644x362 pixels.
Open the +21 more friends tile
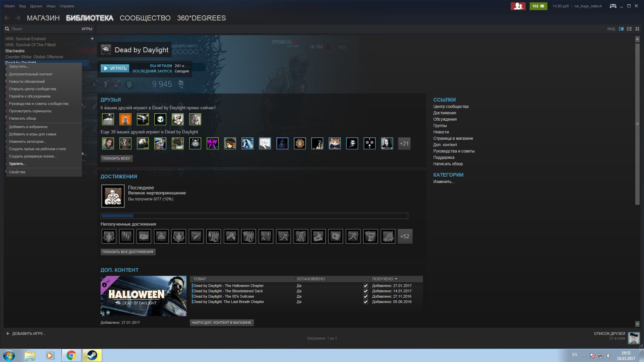(x=404, y=143)
